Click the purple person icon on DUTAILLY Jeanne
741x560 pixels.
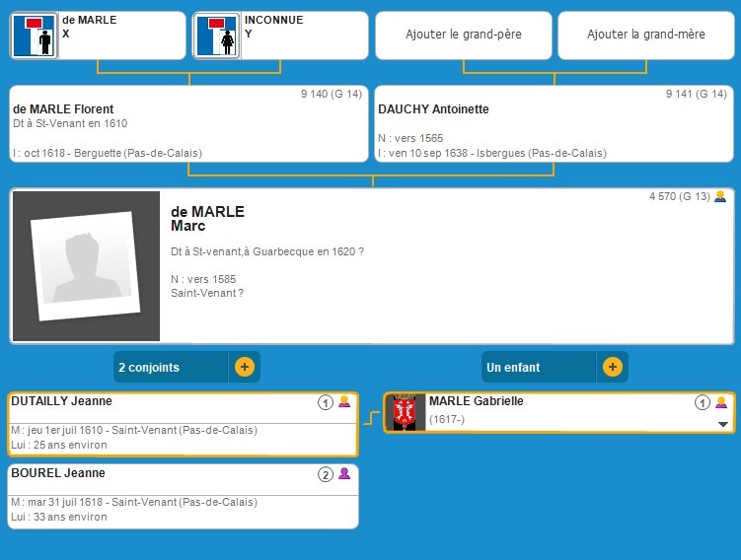[x=344, y=402]
